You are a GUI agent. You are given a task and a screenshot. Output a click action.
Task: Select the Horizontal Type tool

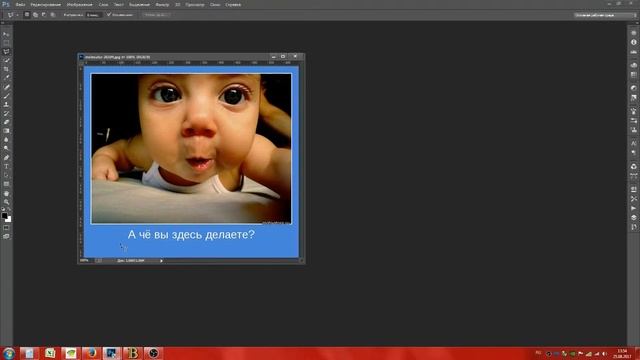tap(6, 167)
